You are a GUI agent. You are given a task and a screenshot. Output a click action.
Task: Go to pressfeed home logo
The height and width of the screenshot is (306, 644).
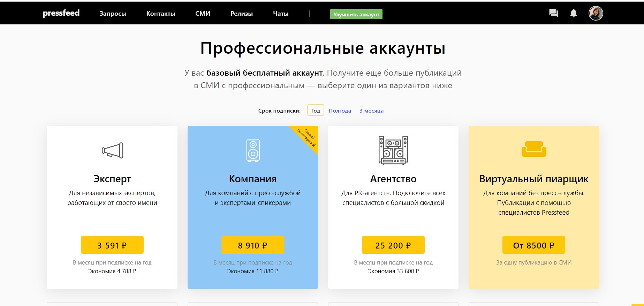[x=61, y=13]
